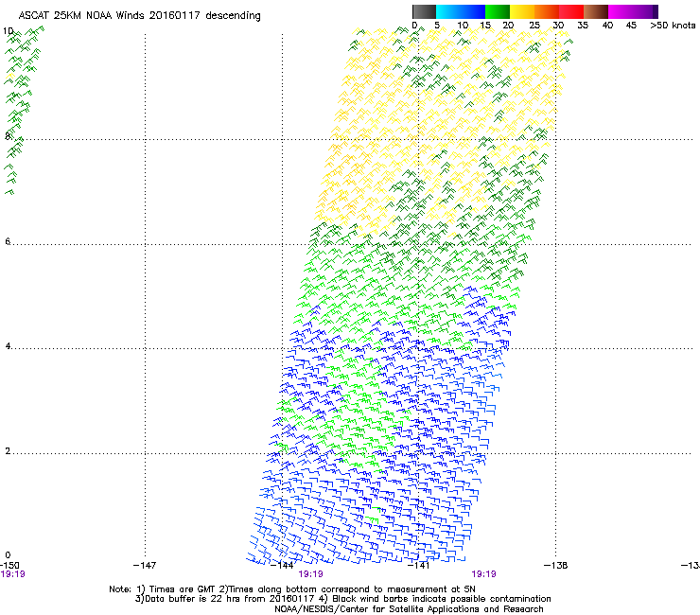Image resolution: width=700 pixels, height=615 pixels.
Task: Click the latitude axis label '6'
Action: [x=8, y=241]
